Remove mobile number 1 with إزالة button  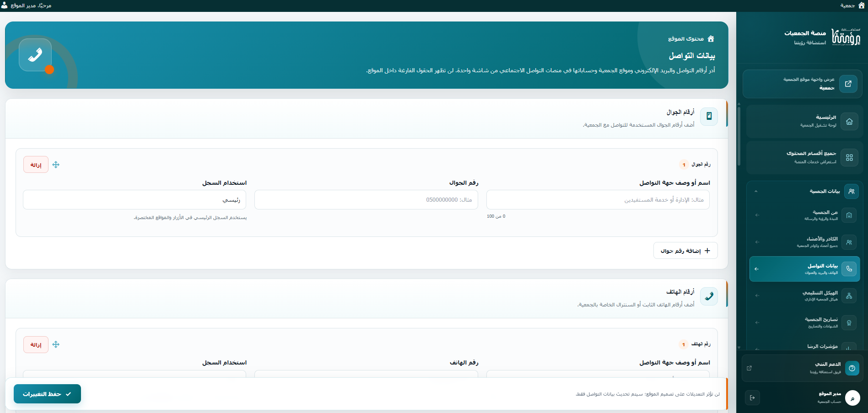pyautogui.click(x=36, y=165)
